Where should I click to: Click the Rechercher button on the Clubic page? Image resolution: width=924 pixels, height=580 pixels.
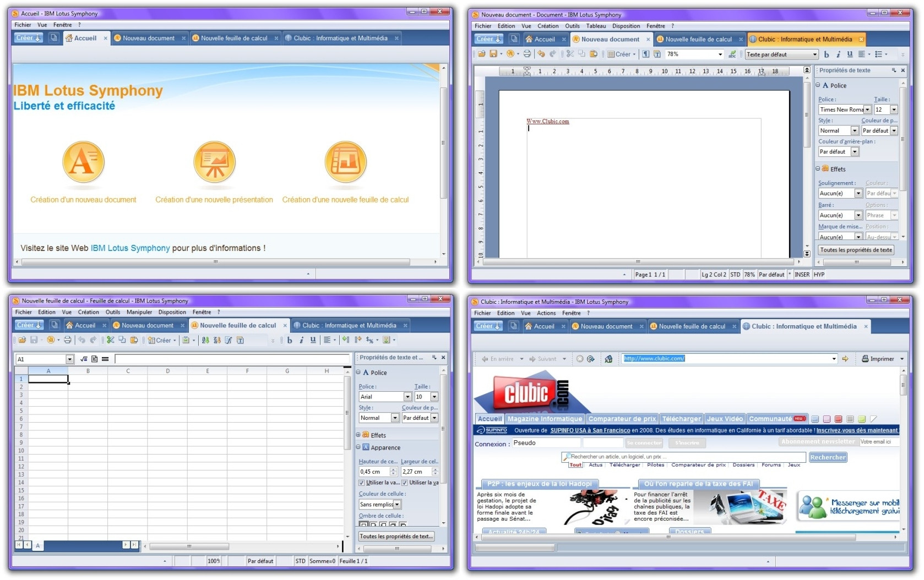point(828,457)
